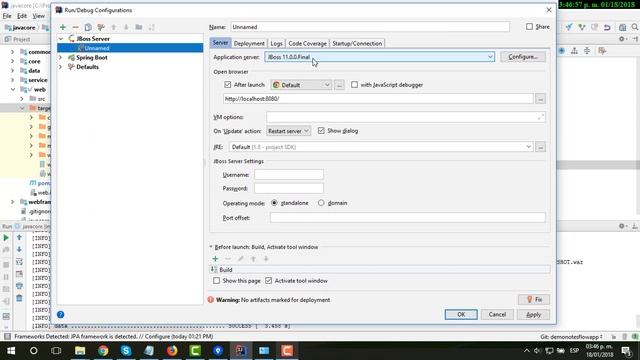Click VM options input field
This screenshot has width=640, height=360.
click(x=406, y=117)
